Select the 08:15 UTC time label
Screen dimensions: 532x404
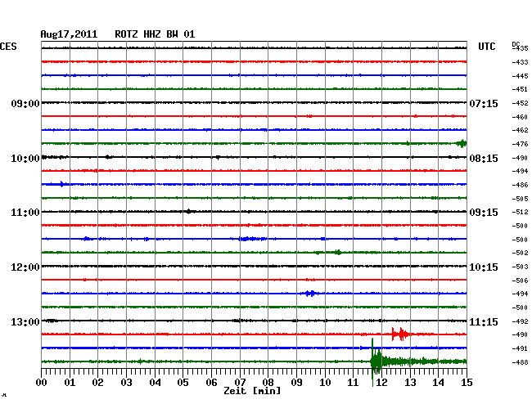(484, 159)
